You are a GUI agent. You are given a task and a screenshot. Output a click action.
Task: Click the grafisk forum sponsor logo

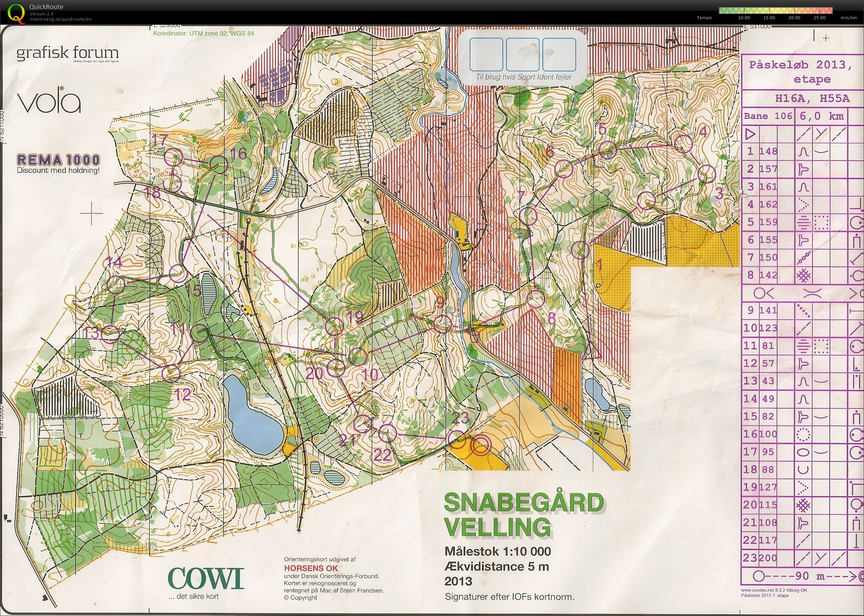(x=68, y=55)
